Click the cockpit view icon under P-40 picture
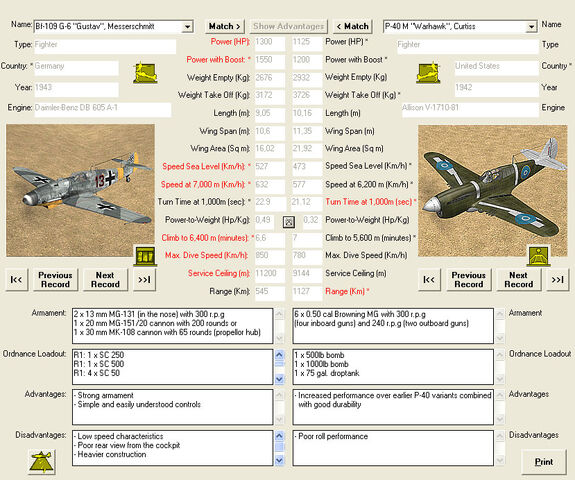 point(539,256)
